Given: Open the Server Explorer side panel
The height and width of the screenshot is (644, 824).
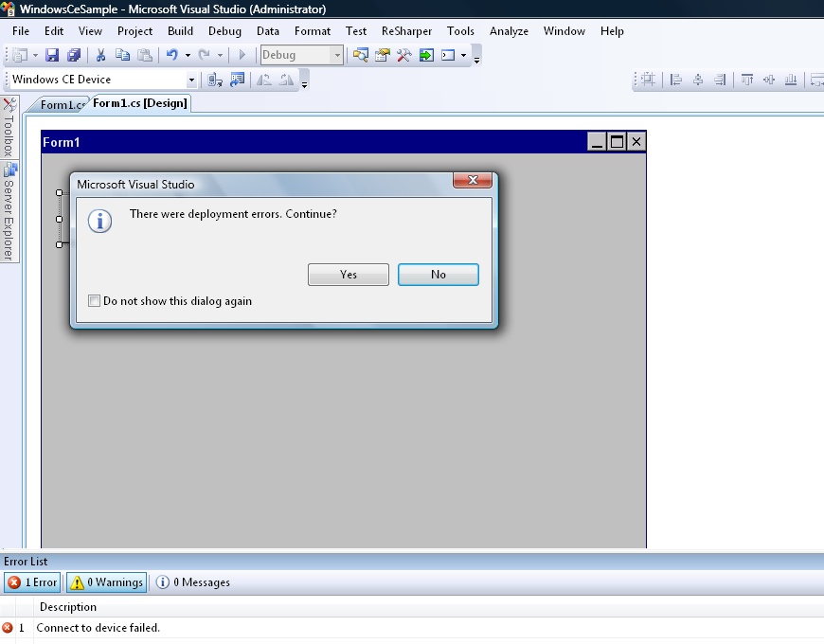Looking at the screenshot, I should tap(9, 212).
